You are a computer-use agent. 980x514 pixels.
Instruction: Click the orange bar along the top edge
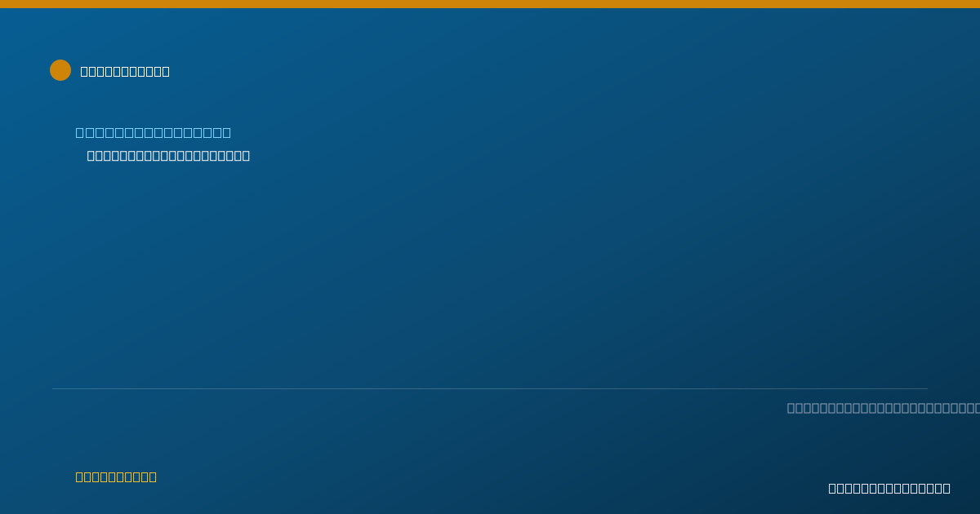tap(490, 4)
